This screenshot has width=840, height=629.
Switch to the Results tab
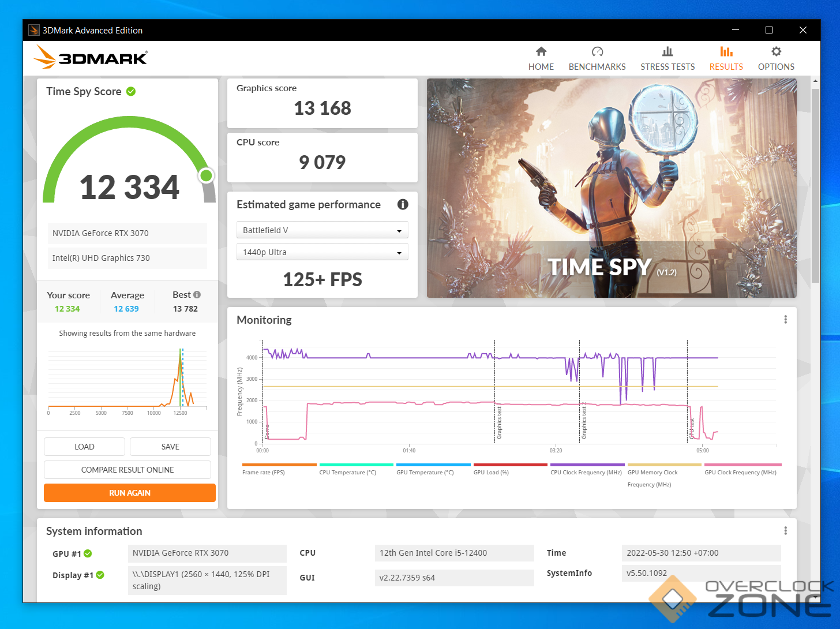pyautogui.click(x=726, y=59)
